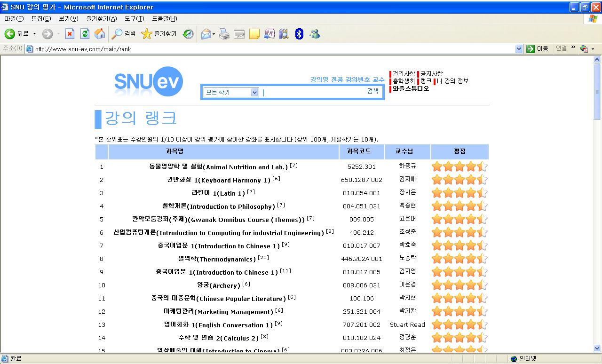
Task: Click into the lecture search text field
Action: (x=313, y=92)
